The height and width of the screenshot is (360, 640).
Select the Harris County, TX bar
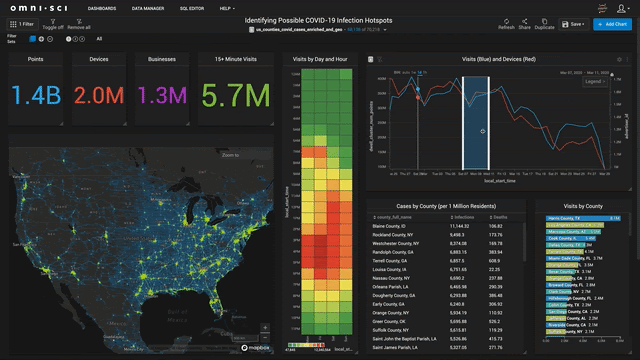[x=583, y=218]
